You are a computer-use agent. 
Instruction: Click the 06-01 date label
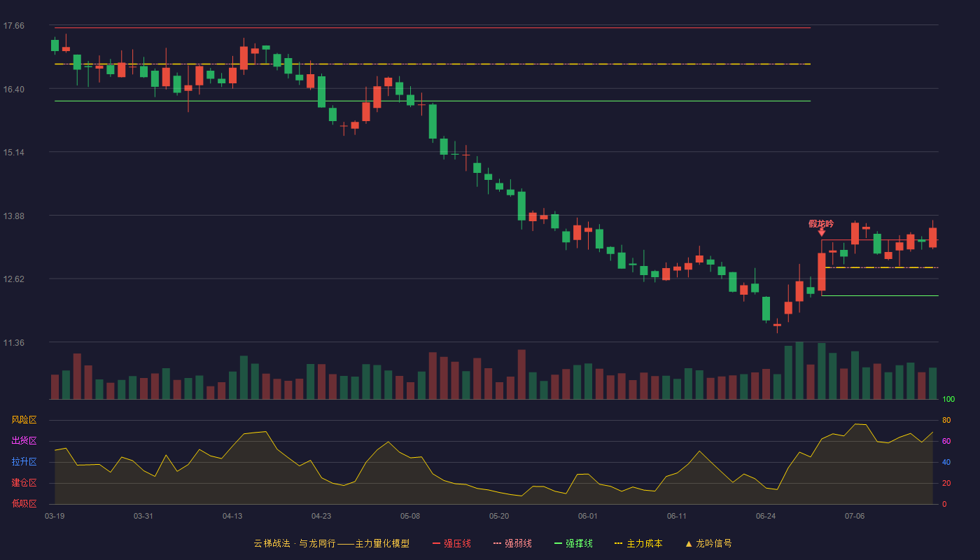[x=588, y=516]
